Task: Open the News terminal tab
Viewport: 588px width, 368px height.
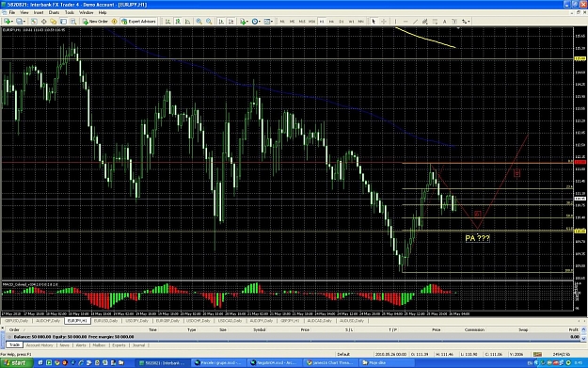Action: coord(65,345)
